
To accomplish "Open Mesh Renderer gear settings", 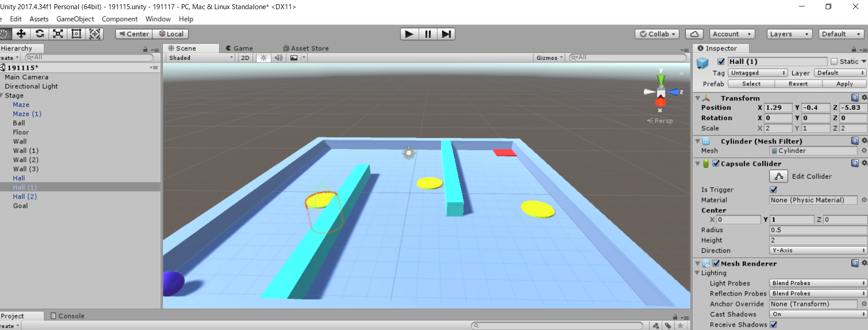I will (x=864, y=263).
